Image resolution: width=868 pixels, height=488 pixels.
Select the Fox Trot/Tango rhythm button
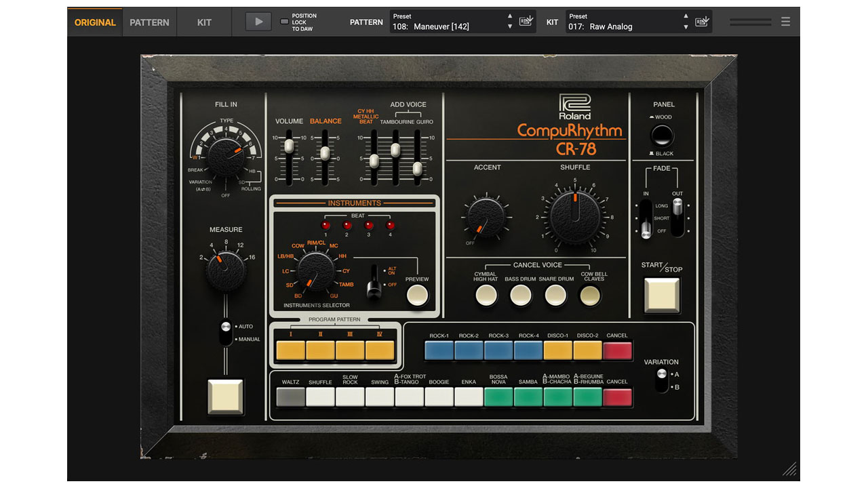click(x=410, y=396)
